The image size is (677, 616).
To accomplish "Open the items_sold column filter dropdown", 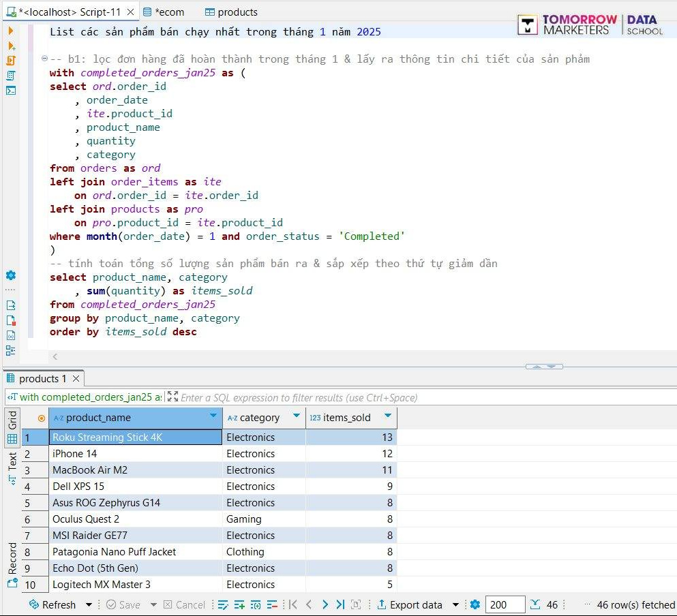I will point(388,415).
